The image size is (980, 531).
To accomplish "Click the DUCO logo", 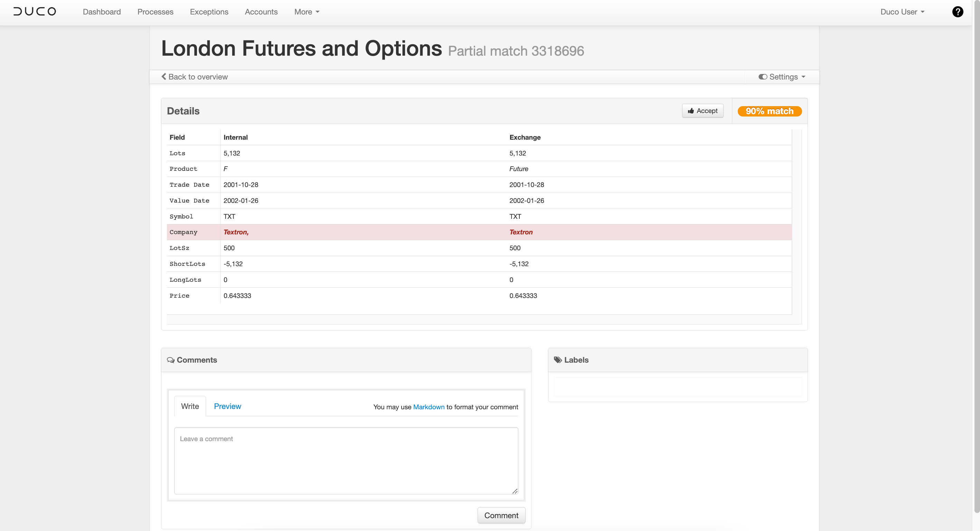I will 34,11.
